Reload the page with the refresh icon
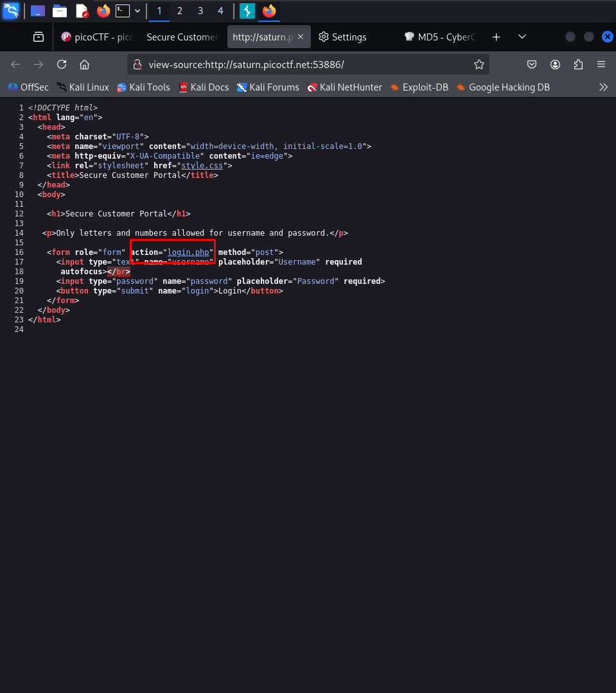Viewport: 616px width, 693px height. (62, 64)
